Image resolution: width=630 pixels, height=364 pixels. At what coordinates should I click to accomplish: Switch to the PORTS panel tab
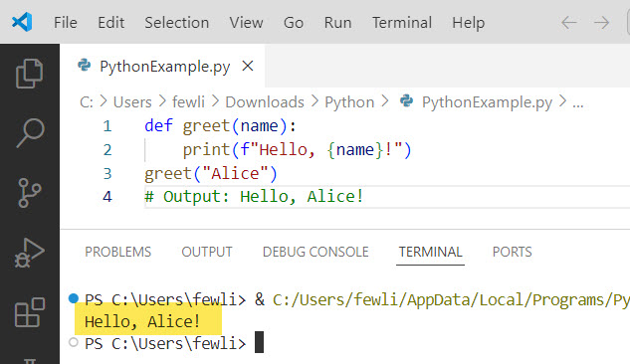[x=513, y=252]
